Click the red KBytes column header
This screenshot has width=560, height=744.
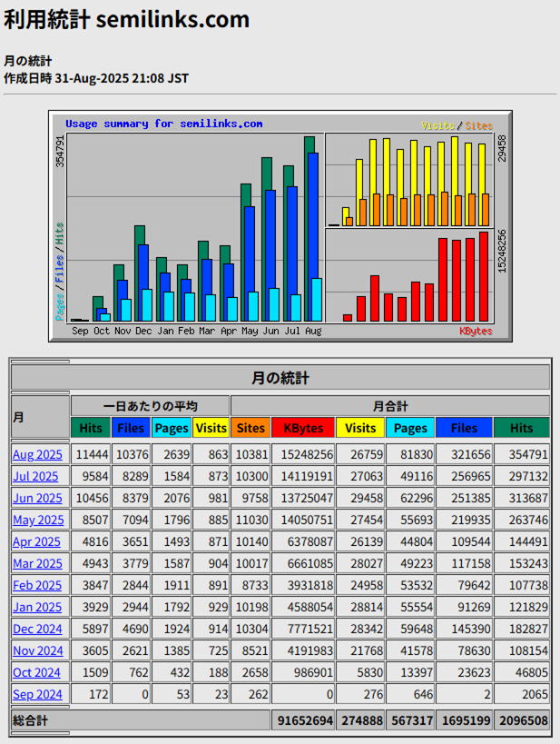click(x=303, y=428)
